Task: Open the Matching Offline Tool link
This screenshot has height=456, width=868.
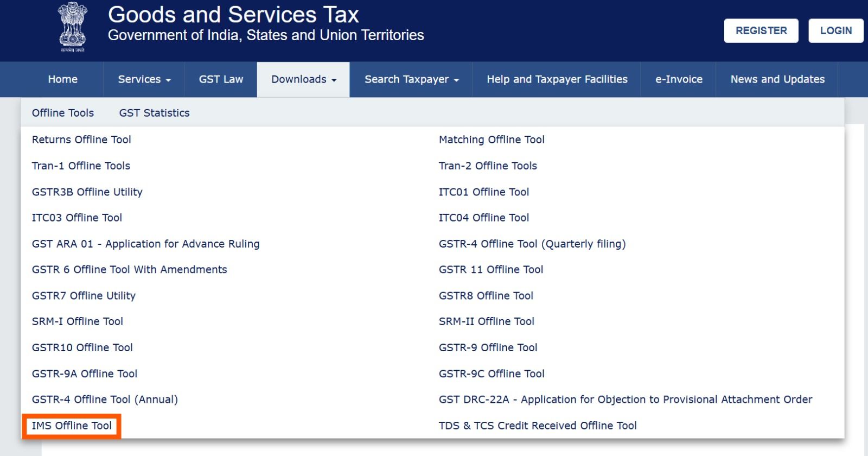Action: coord(492,140)
